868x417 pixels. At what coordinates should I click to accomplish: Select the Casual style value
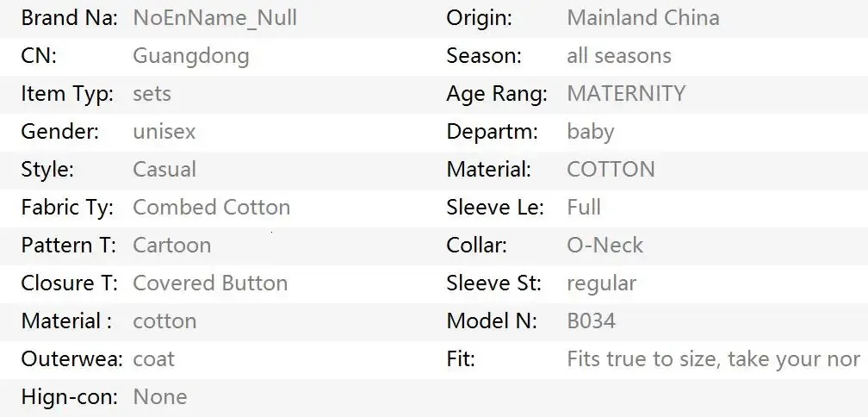(164, 170)
